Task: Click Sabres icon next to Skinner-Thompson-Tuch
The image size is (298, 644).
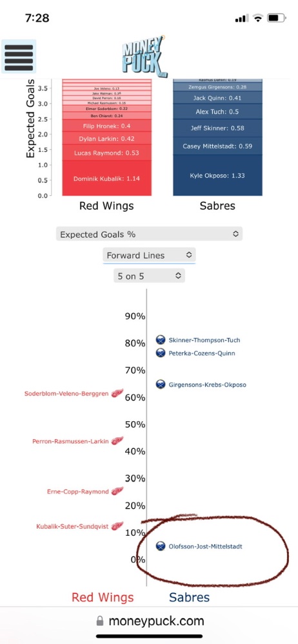Action: [161, 339]
